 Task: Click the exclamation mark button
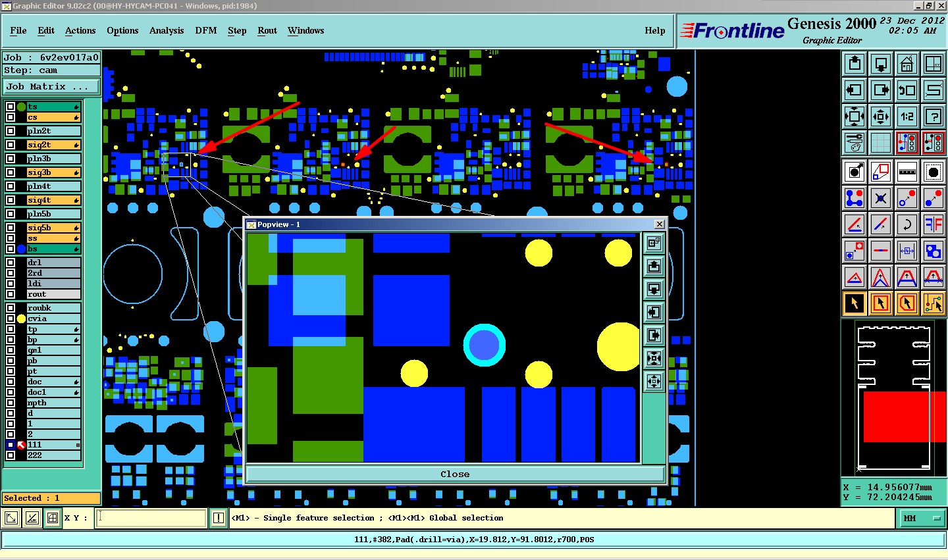[x=219, y=518]
